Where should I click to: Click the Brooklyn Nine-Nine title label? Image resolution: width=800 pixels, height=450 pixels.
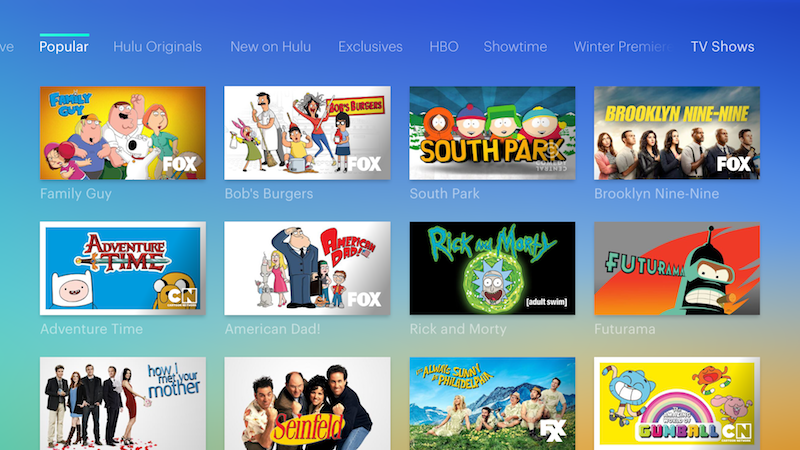pyautogui.click(x=657, y=194)
